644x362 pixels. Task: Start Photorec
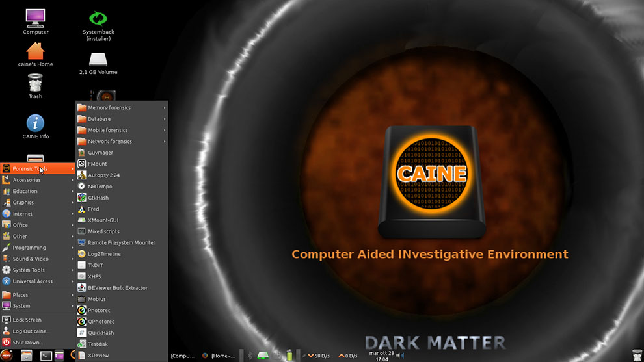pyautogui.click(x=122, y=311)
